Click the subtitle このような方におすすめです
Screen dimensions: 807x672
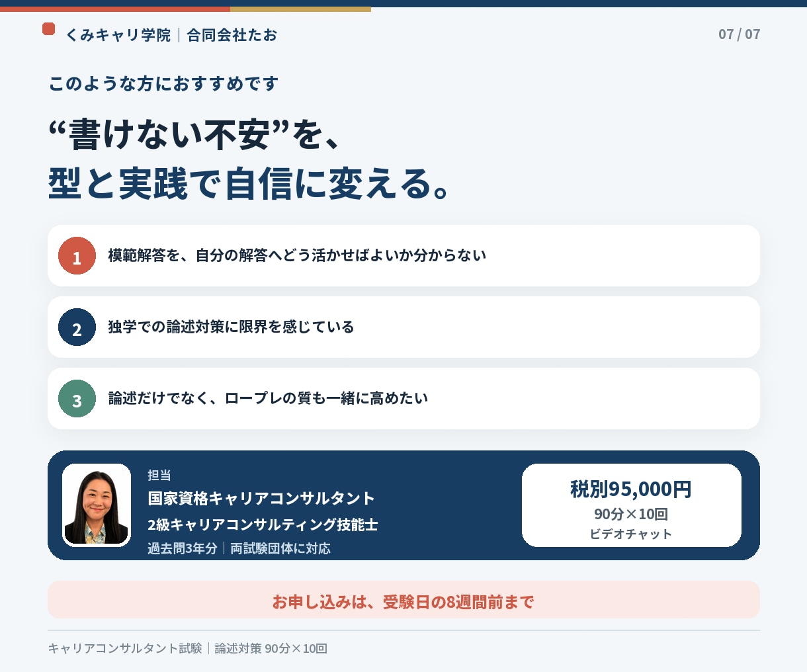point(163,84)
